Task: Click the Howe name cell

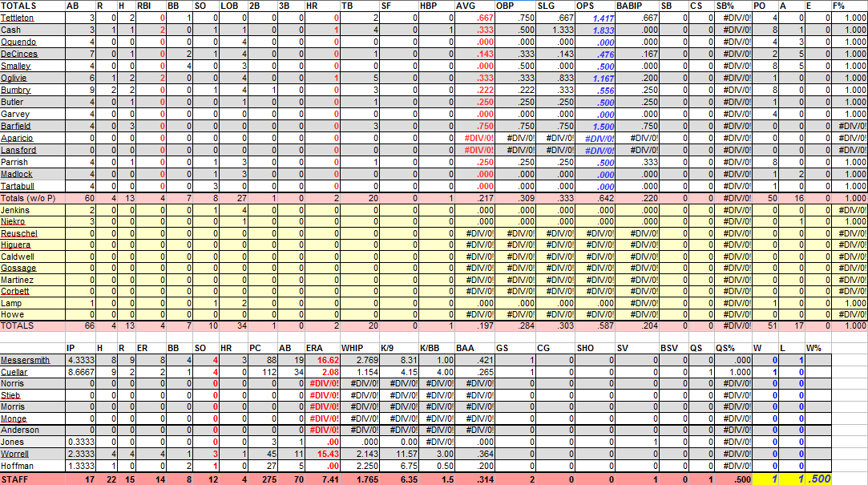Action: pos(33,314)
